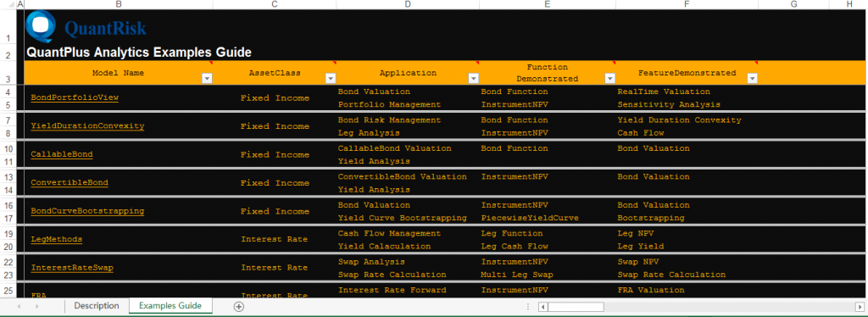Screen dimensions: 868x317
Task: Click the AssetClass header cell
Action: point(275,73)
